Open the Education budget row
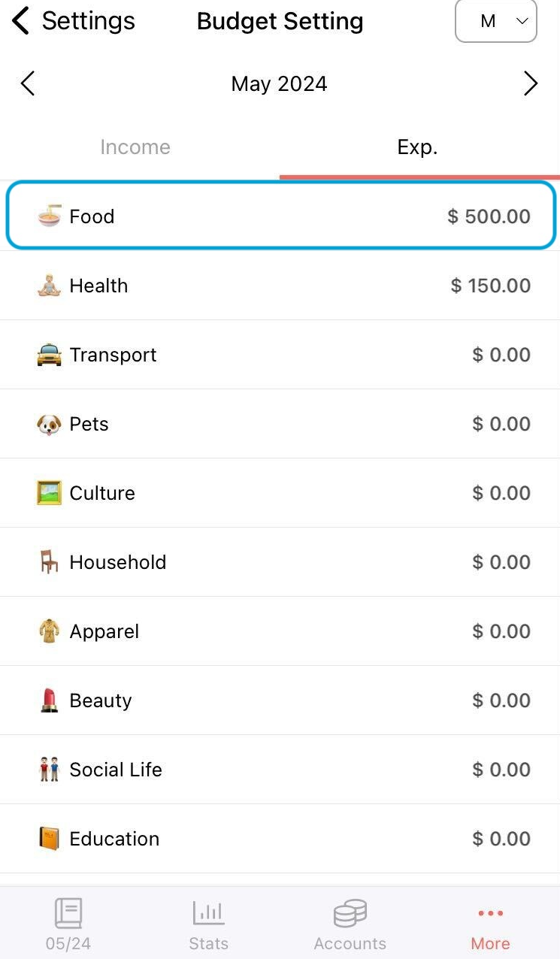Viewport: 560px width, 959px height. 280,839
